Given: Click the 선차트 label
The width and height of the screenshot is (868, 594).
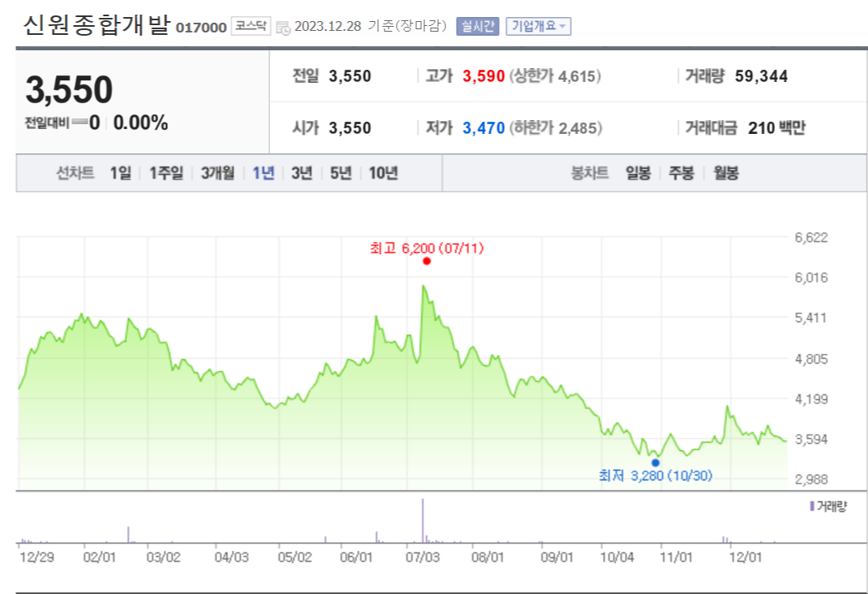Looking at the screenshot, I should click(x=75, y=174).
